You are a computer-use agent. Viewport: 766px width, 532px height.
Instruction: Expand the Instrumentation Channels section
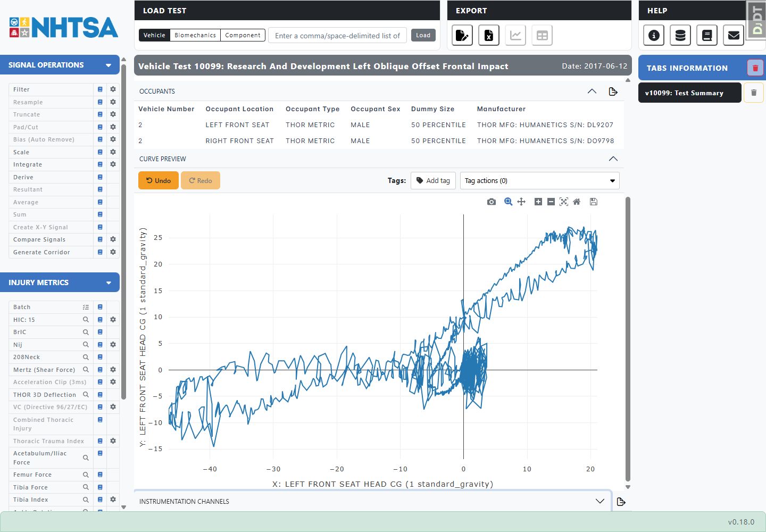(600, 502)
